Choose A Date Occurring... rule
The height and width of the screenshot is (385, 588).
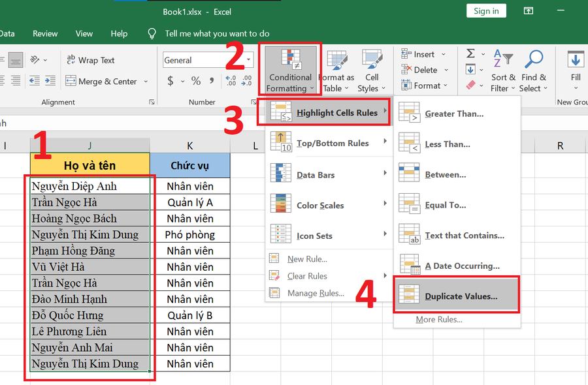pyautogui.click(x=457, y=266)
